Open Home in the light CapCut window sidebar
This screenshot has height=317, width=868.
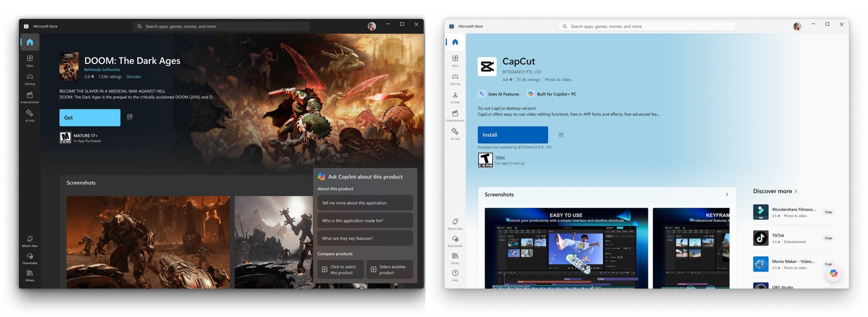[x=455, y=42]
